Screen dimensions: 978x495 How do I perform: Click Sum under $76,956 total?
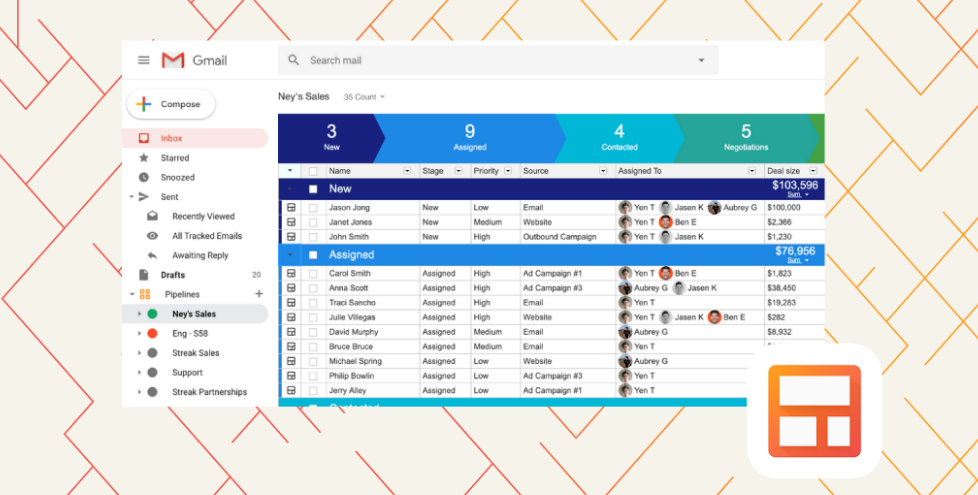tap(797, 260)
